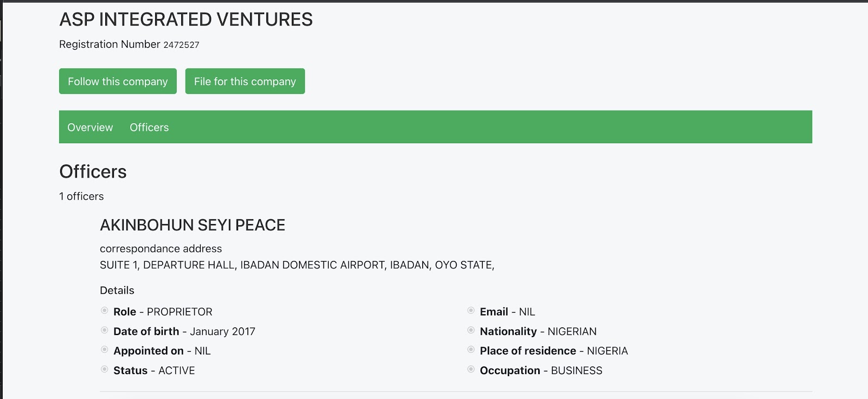Click the Follow this company button
The image size is (868, 399).
pyautogui.click(x=118, y=81)
